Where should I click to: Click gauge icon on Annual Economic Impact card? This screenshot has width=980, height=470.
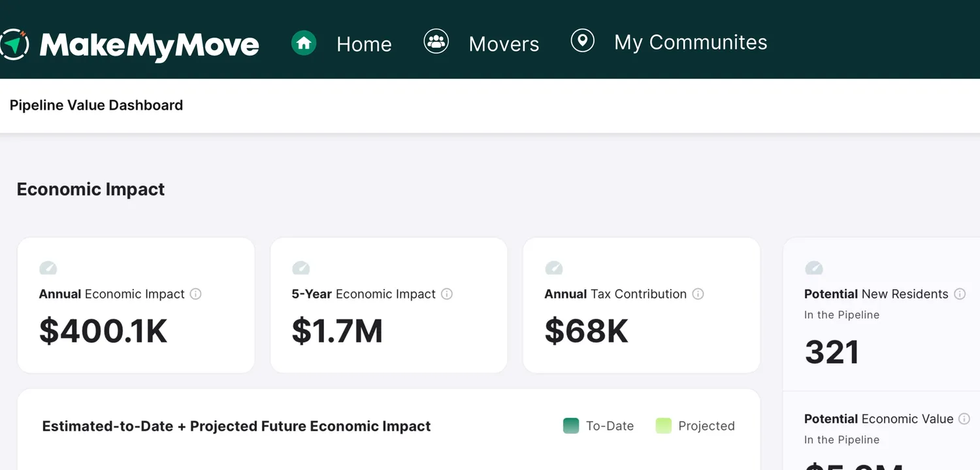coord(48,268)
